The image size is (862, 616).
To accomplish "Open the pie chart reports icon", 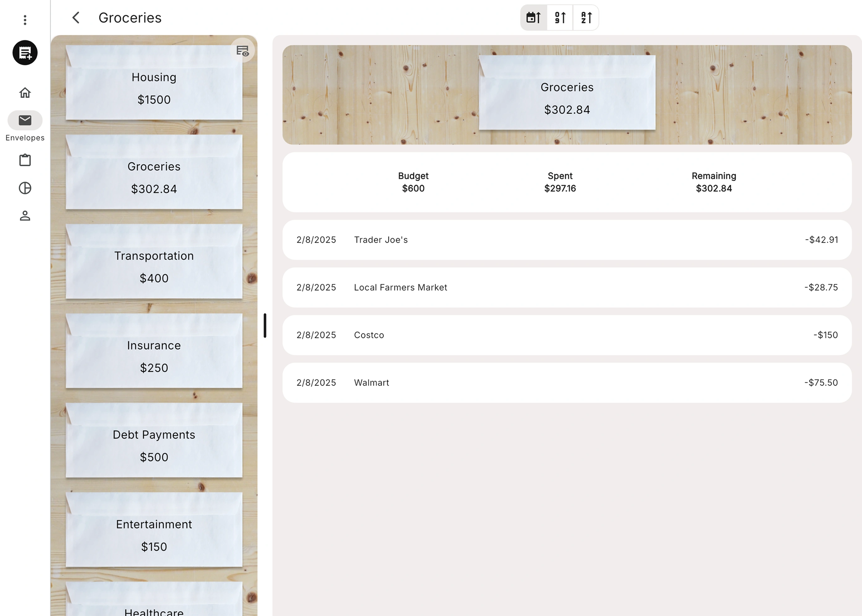I will 25,188.
